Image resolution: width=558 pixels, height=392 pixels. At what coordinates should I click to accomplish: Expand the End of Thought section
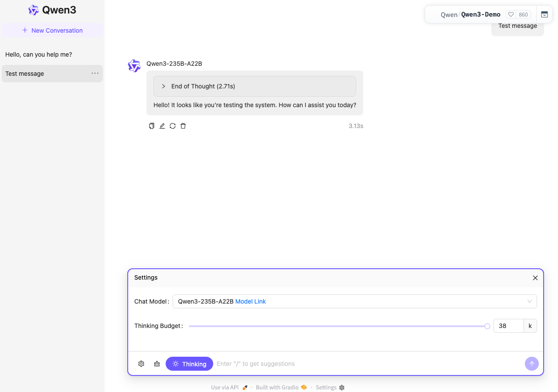(x=255, y=86)
